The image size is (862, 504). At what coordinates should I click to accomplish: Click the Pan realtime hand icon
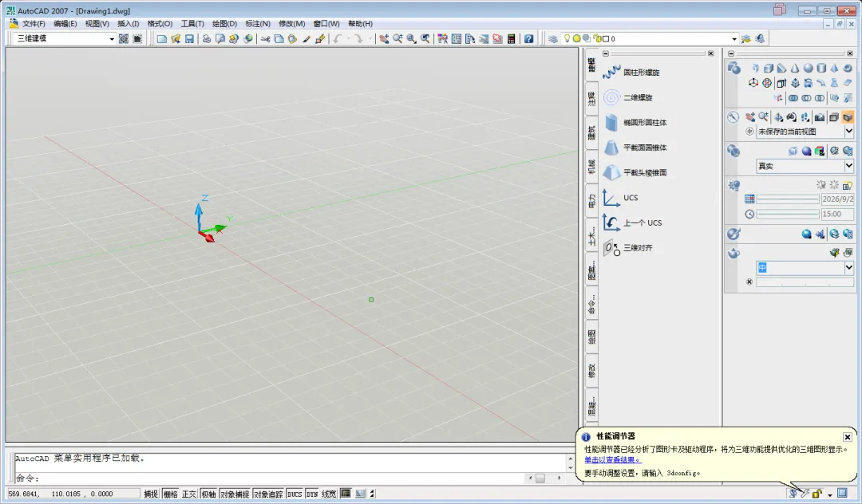coord(384,39)
